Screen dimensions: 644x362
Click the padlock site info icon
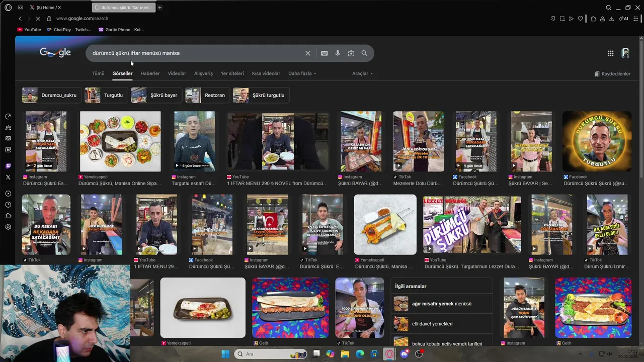pos(49,19)
